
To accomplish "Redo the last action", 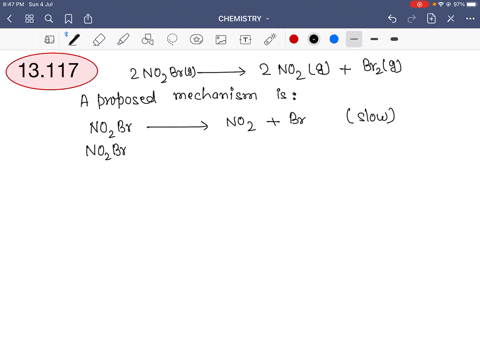I will [x=412, y=19].
